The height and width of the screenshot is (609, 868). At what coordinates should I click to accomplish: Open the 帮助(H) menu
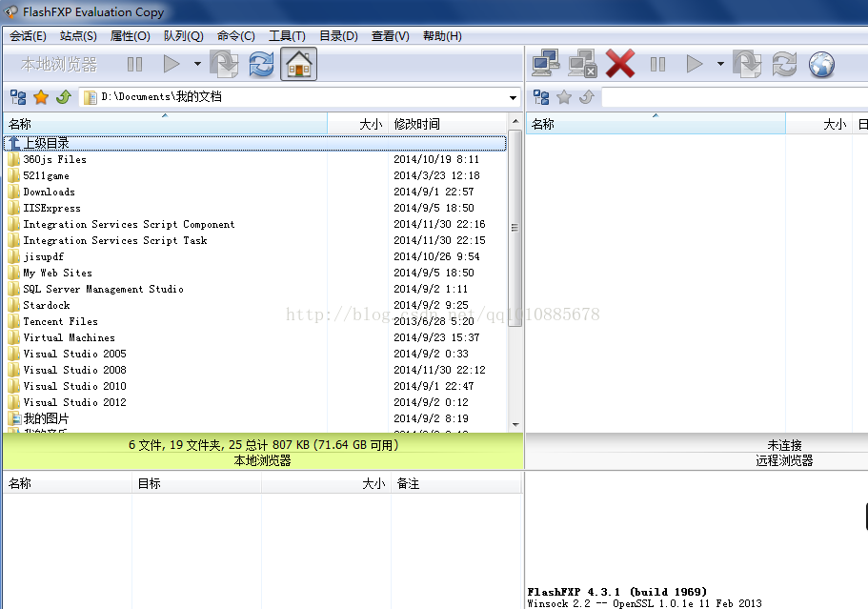click(442, 36)
